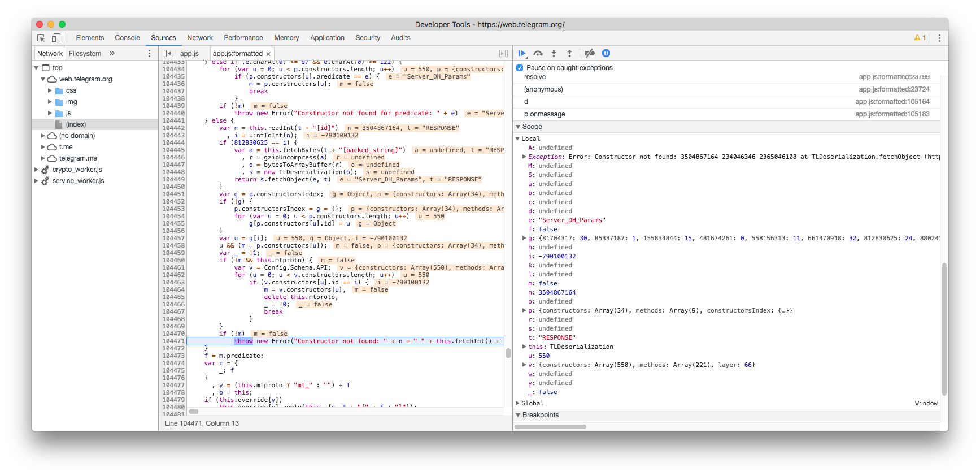
Task: Click the code editor horizontal scrollbar
Action: (194, 412)
